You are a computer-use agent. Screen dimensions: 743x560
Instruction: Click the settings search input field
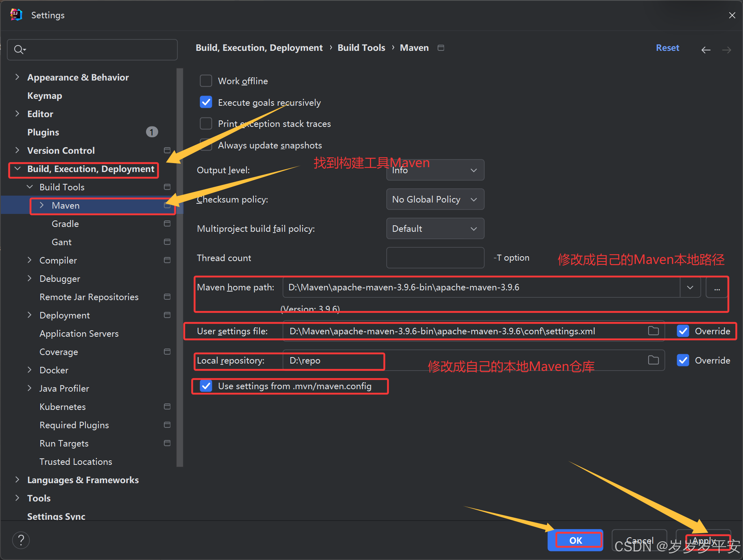[x=92, y=50]
